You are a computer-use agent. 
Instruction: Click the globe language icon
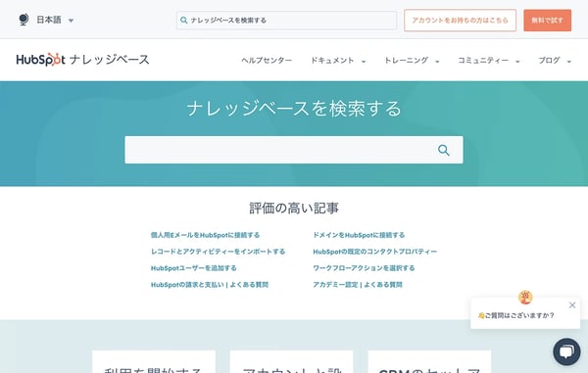click(x=24, y=20)
